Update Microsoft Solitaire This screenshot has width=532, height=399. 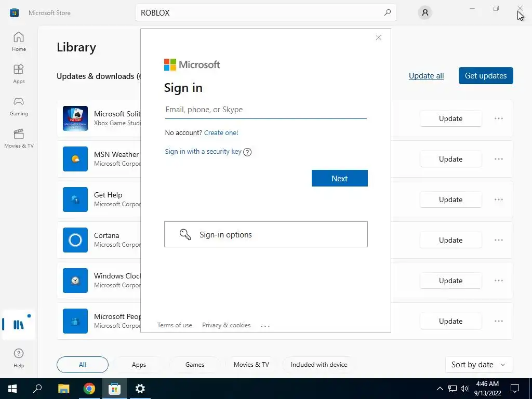(x=450, y=118)
